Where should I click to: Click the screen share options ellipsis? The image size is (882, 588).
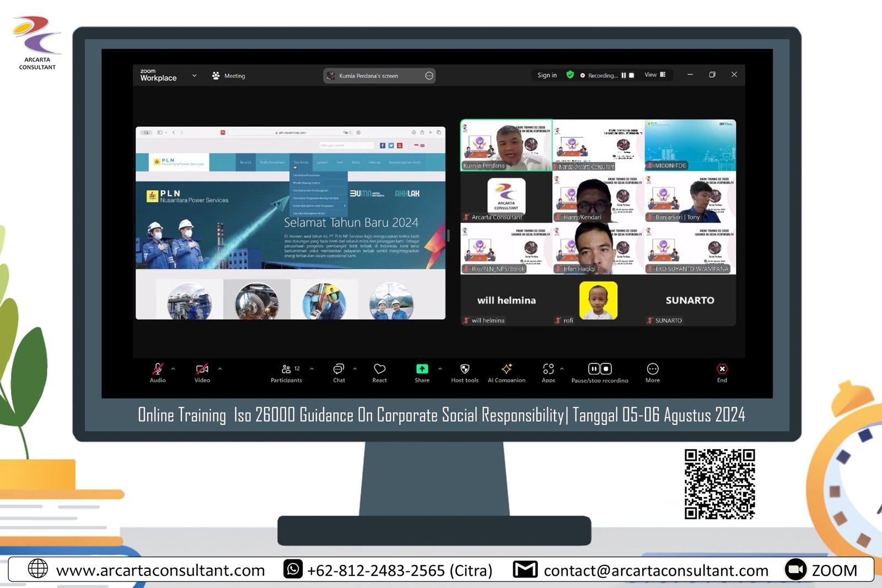(x=429, y=76)
